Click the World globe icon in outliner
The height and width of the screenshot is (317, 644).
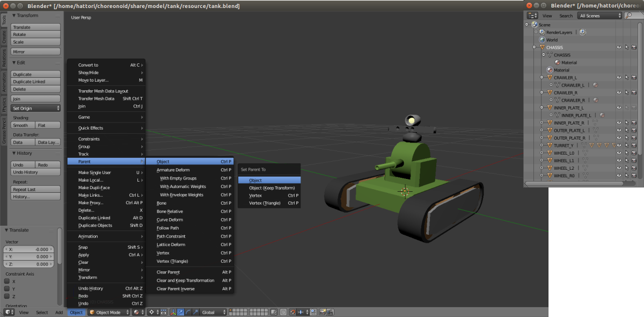541,40
